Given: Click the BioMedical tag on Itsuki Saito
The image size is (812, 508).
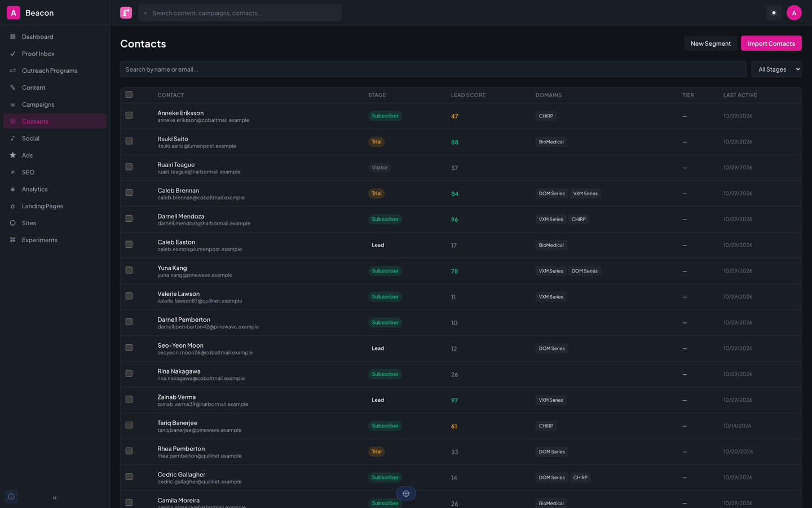Looking at the screenshot, I should [551, 142].
